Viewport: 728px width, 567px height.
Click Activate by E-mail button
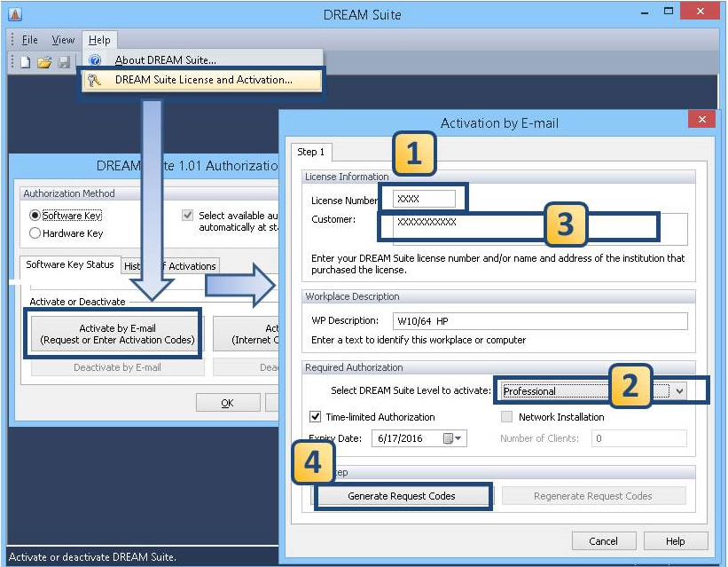tap(117, 334)
